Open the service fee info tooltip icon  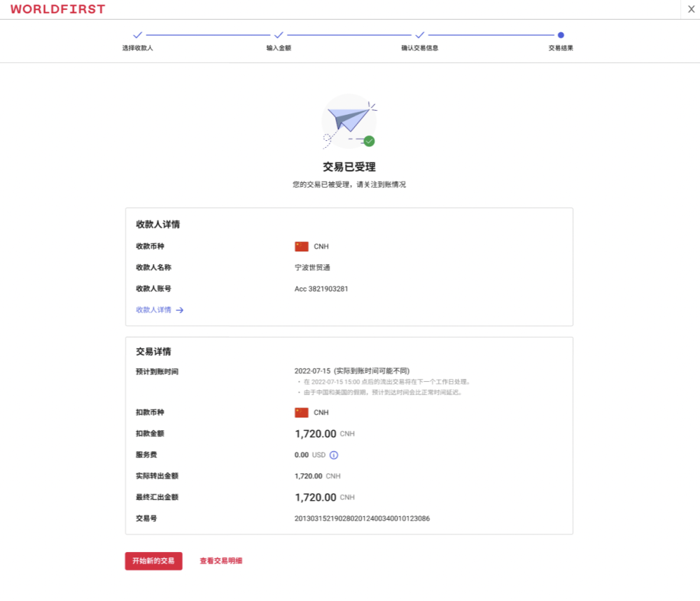[x=334, y=455]
